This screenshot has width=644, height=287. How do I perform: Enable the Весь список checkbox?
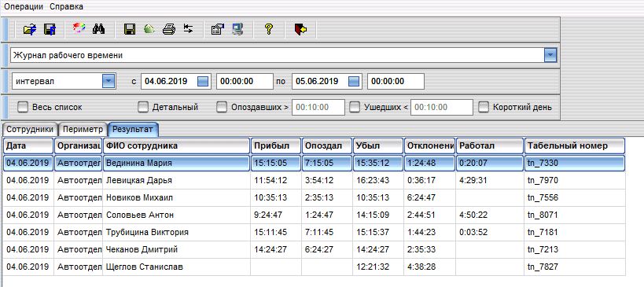pos(23,107)
